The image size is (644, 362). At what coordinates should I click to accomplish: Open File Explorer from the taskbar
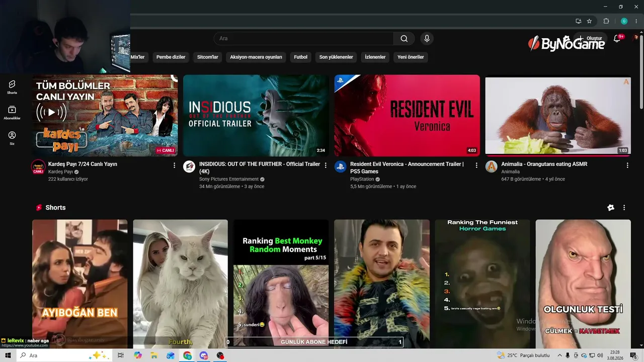[154, 355]
